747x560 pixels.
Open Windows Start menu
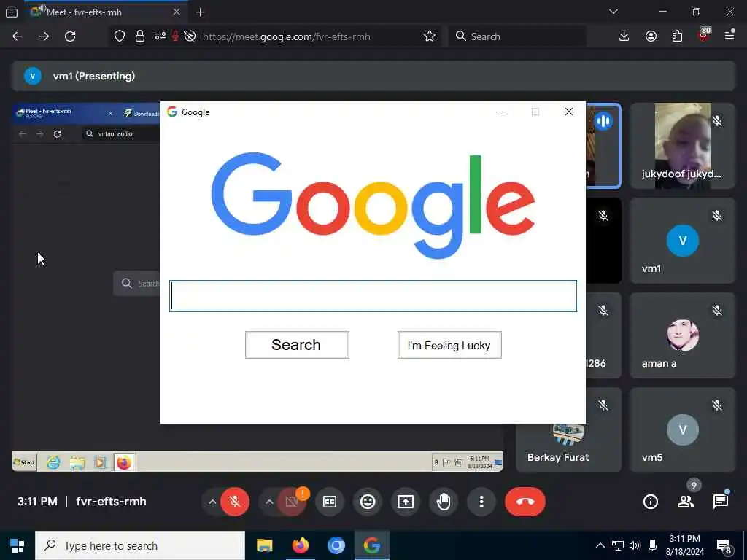(x=18, y=545)
